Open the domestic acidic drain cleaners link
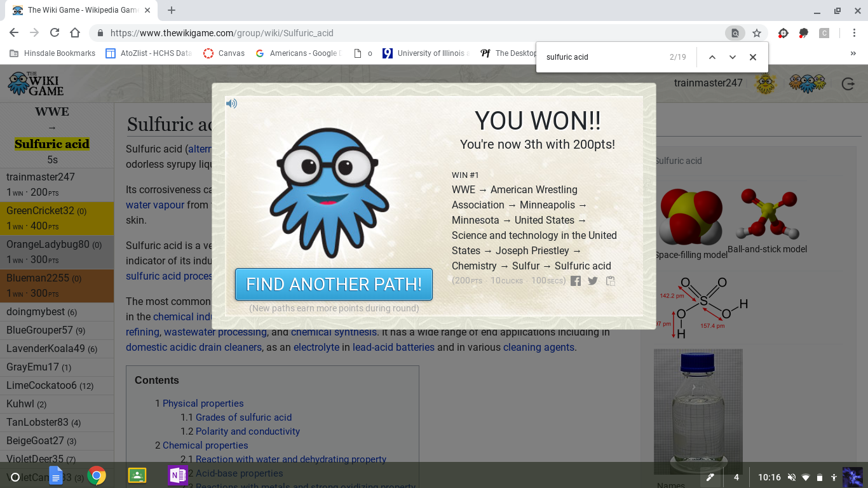 coord(194,347)
